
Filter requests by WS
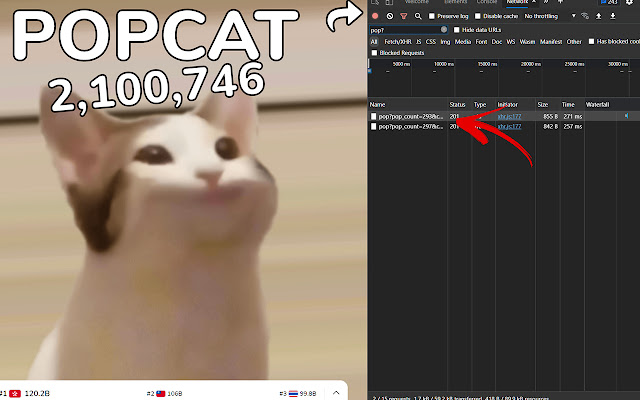(x=511, y=42)
